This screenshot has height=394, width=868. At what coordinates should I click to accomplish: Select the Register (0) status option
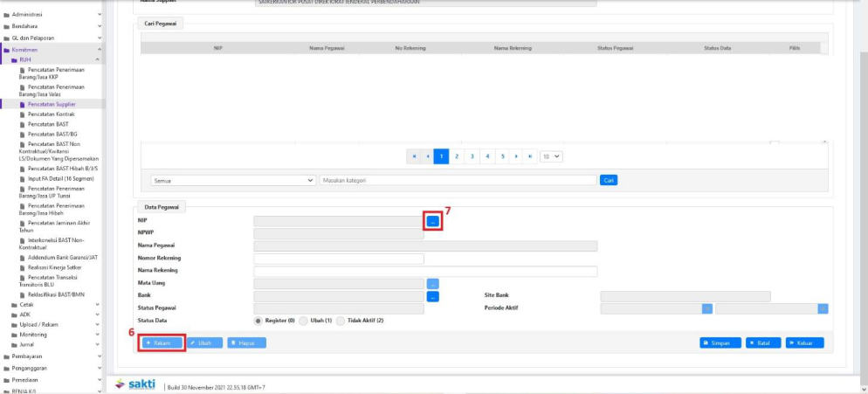point(258,321)
